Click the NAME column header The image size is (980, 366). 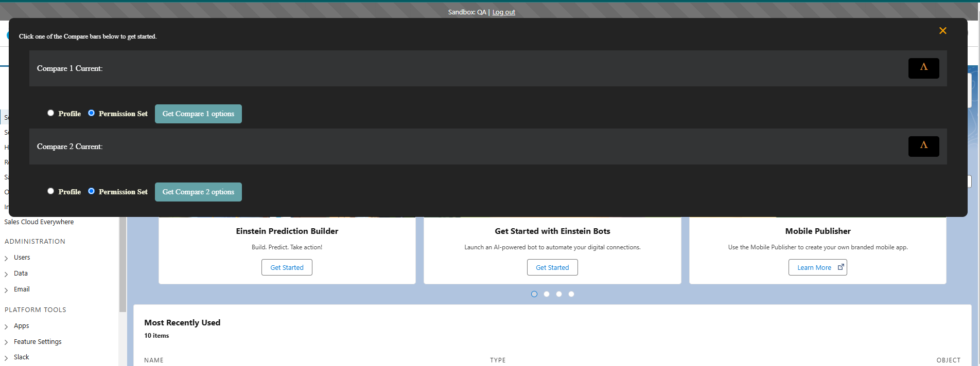pos(154,360)
